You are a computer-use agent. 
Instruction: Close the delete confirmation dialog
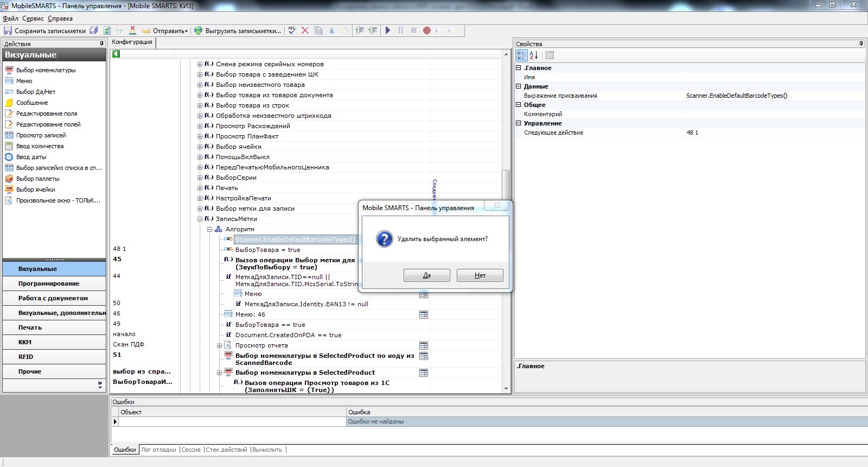pos(497,205)
